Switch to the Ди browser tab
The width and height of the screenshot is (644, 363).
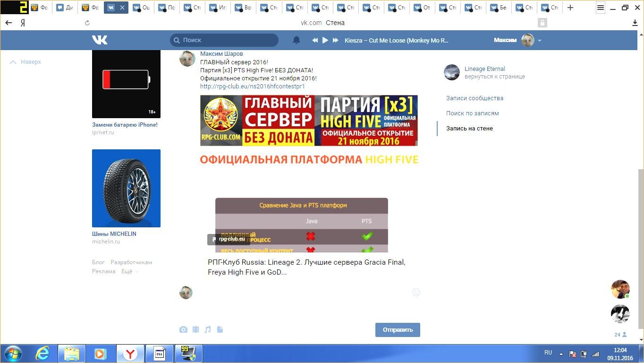(64, 8)
